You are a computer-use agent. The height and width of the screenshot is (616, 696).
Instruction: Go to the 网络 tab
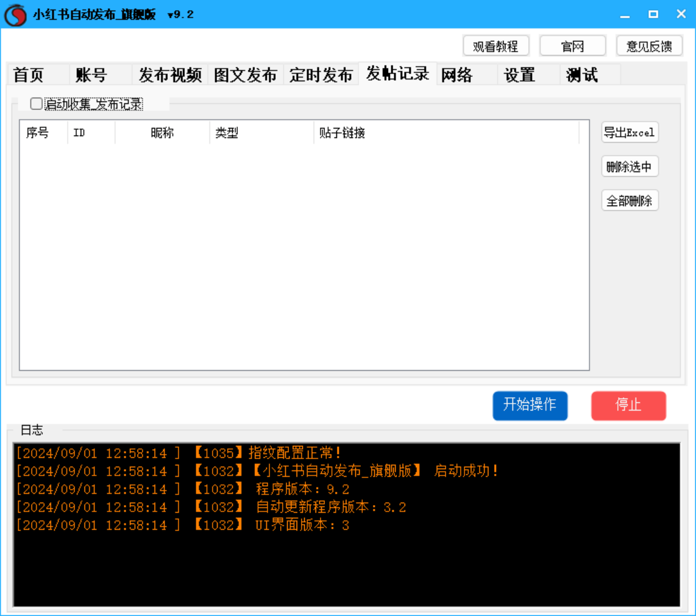467,74
